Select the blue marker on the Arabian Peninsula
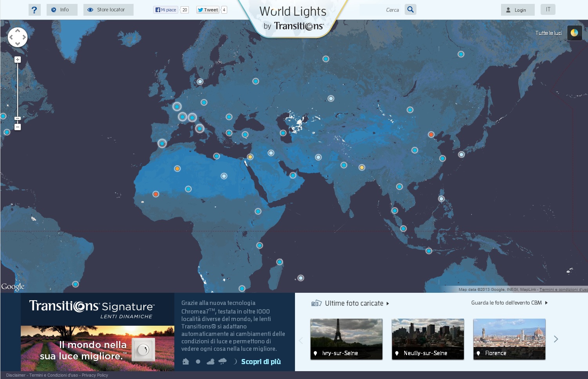 tap(293, 175)
